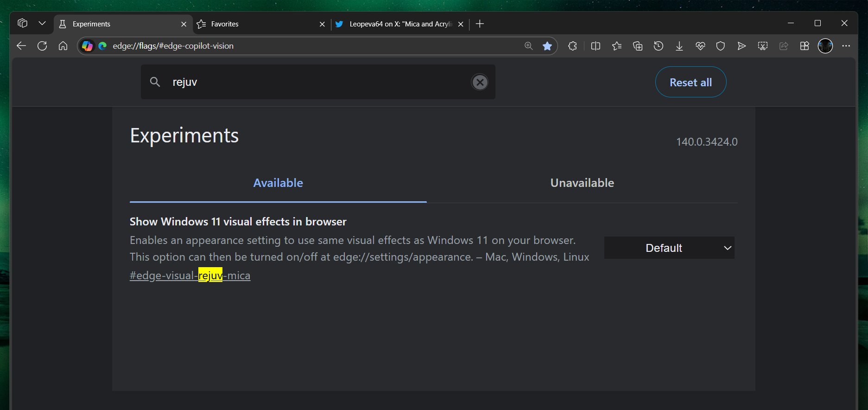Open the apps sidebar icon
This screenshot has height=410, width=868.
[805, 46]
